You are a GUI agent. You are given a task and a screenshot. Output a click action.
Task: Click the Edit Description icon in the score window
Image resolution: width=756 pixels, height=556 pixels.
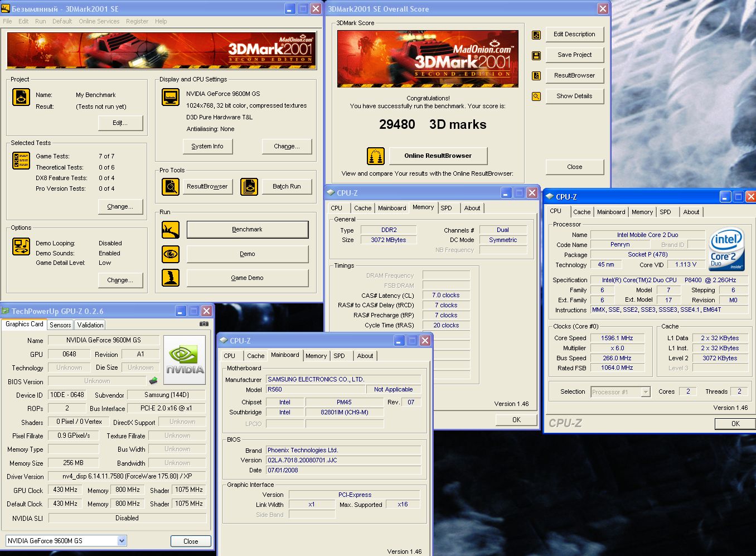tap(536, 35)
